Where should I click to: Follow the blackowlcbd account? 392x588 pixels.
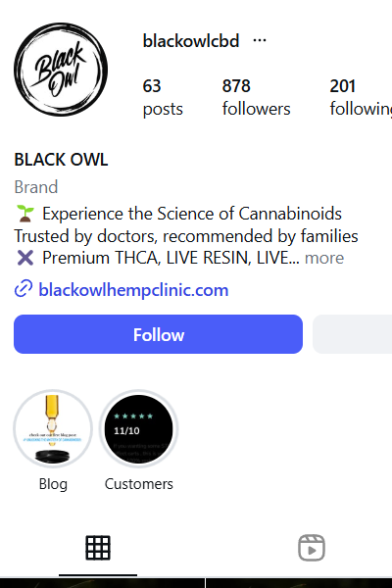[159, 334]
